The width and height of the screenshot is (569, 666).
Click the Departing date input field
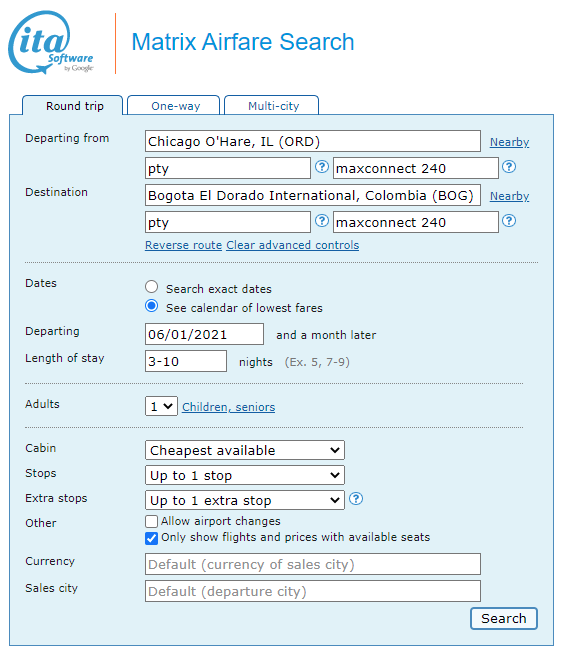tap(204, 334)
